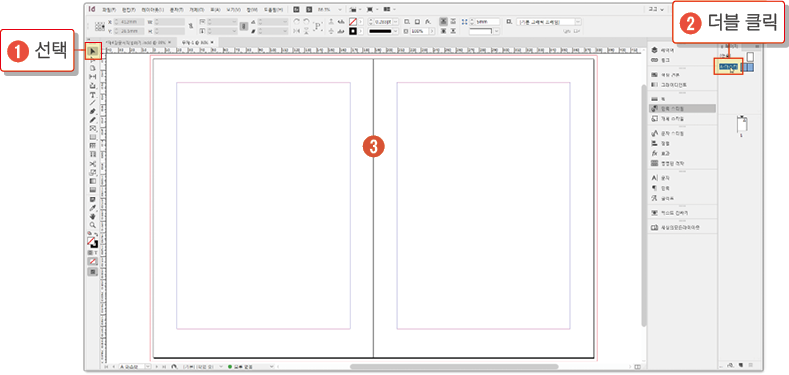Click the stroke color swatch in control panel
Screen dimensions: 789x375
point(353,31)
